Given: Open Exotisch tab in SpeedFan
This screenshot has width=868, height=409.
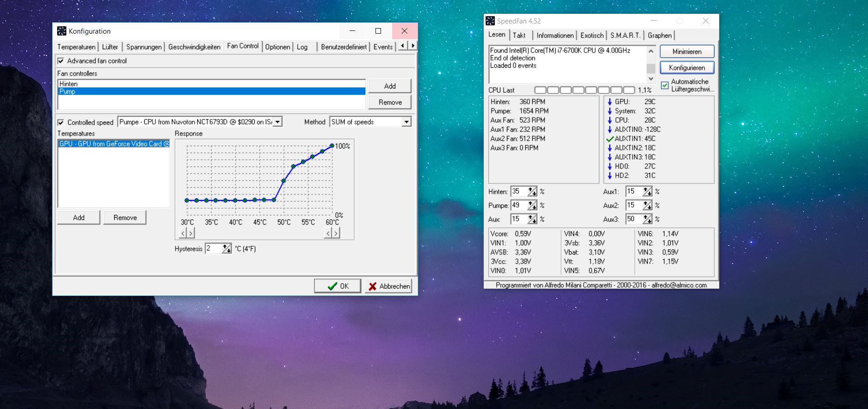Looking at the screenshot, I should pos(592,35).
